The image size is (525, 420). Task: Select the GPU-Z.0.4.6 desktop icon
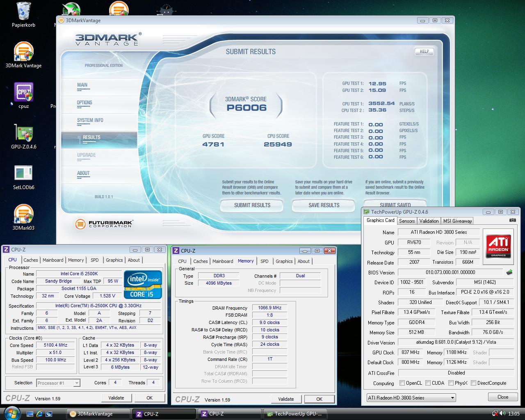(23, 136)
